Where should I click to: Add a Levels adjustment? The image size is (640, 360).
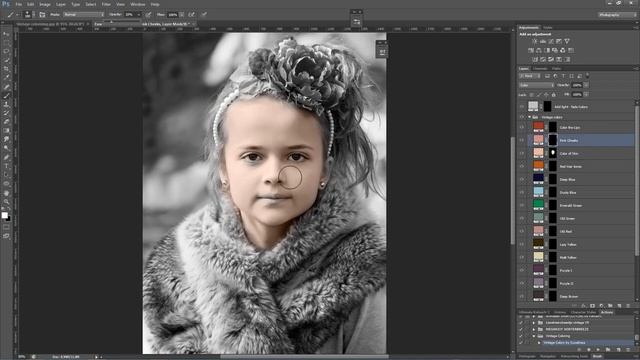point(543,41)
